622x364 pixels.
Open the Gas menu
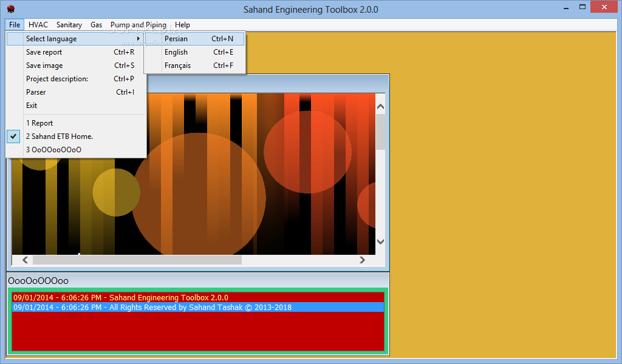(96, 24)
